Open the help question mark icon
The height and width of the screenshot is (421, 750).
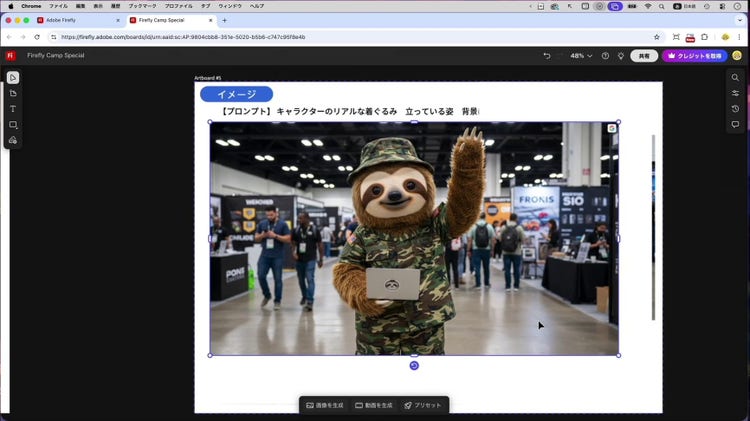point(605,56)
